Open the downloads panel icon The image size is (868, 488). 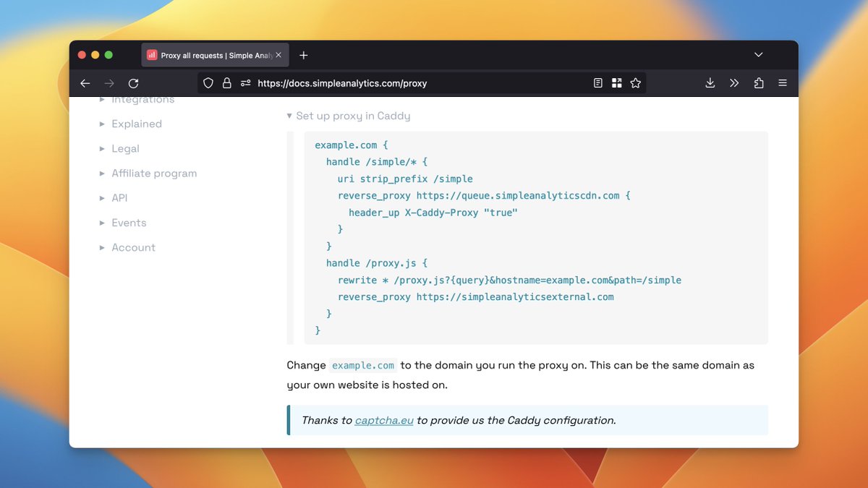click(710, 83)
